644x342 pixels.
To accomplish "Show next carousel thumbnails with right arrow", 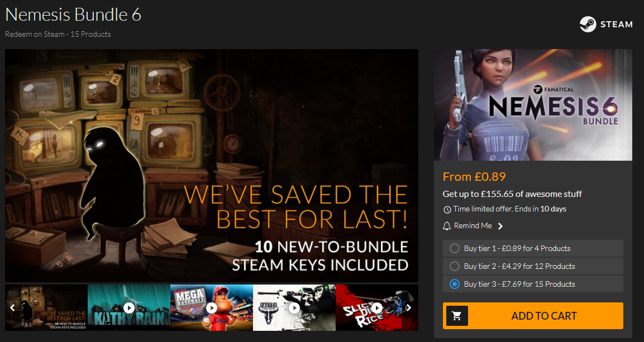I will 409,307.
